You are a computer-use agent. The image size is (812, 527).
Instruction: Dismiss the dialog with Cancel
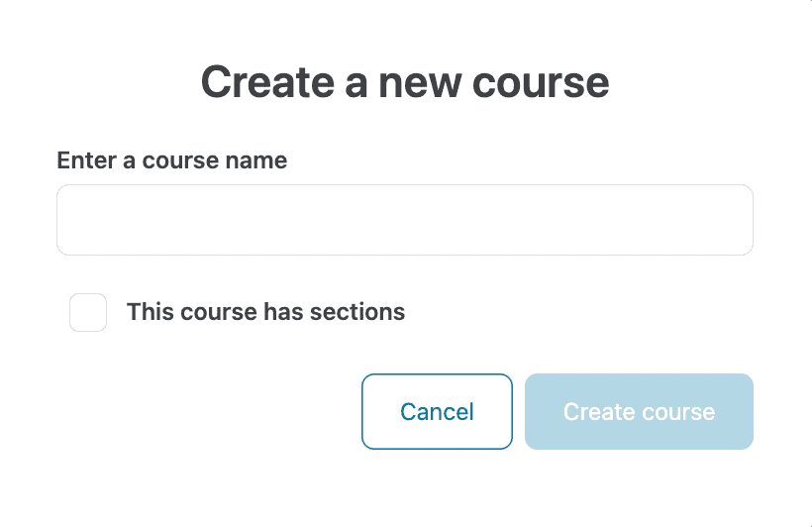pos(437,411)
